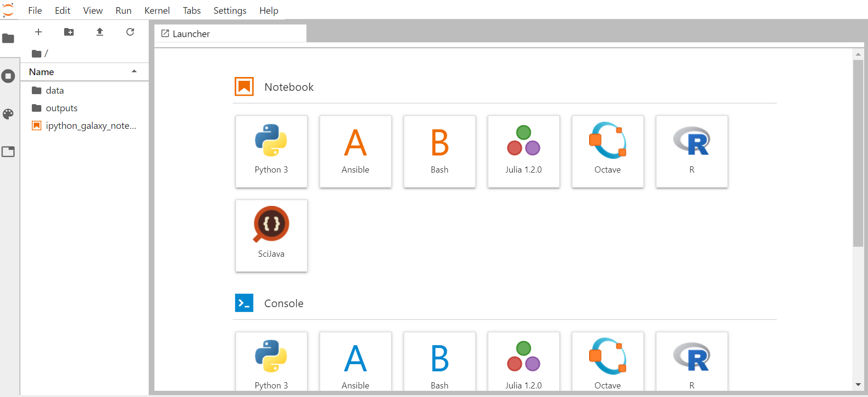Start an Ansible console
Image resolution: width=868 pixels, height=397 pixels.
coord(355,361)
